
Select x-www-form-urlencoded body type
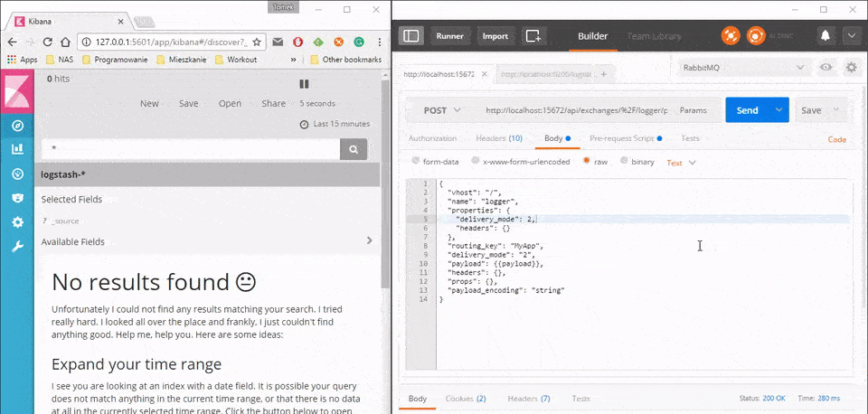[x=475, y=162]
